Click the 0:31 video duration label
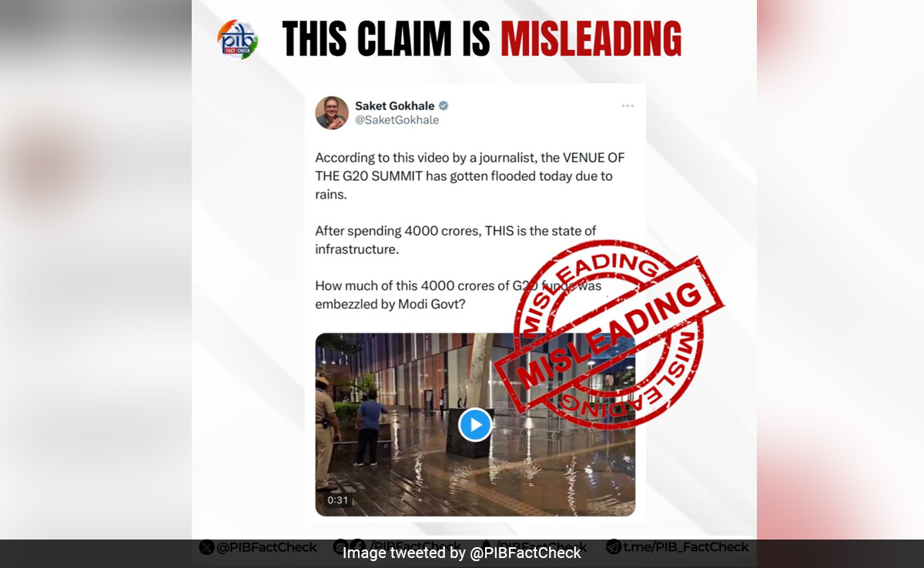Image resolution: width=924 pixels, height=568 pixels. [337, 500]
